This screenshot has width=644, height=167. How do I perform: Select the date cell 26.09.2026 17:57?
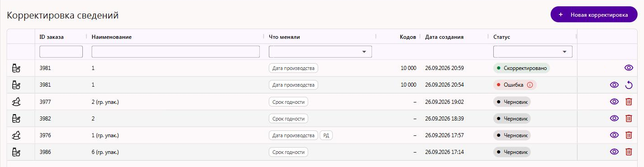pos(444,135)
